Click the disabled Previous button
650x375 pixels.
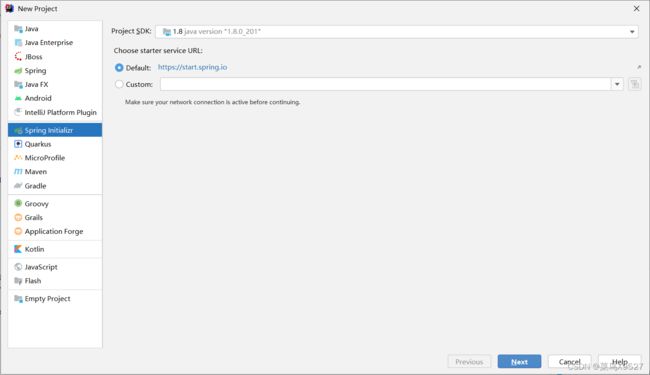click(x=469, y=362)
